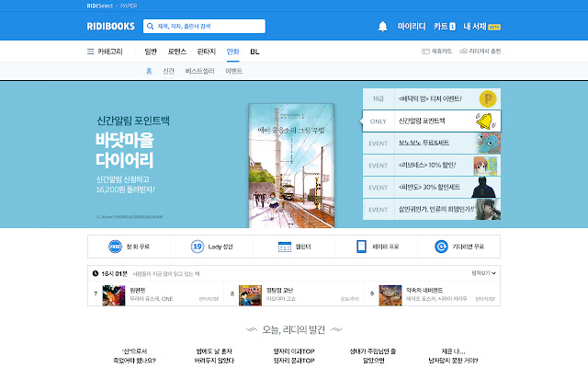Image resolution: width=588 pixels, height=368 pixels.
Task: Open the 이벤트 sub-tab
Action: coord(233,71)
